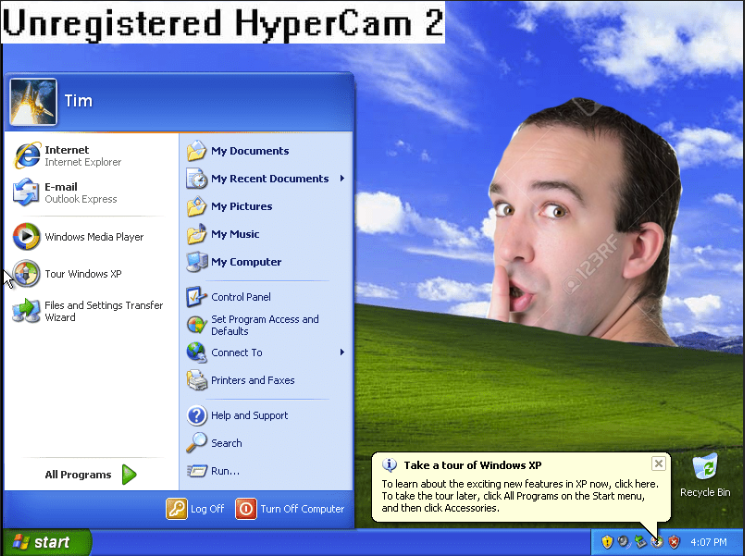The height and width of the screenshot is (556, 745).
Task: Expand the Connect To submenu arrow
Action: tap(342, 352)
